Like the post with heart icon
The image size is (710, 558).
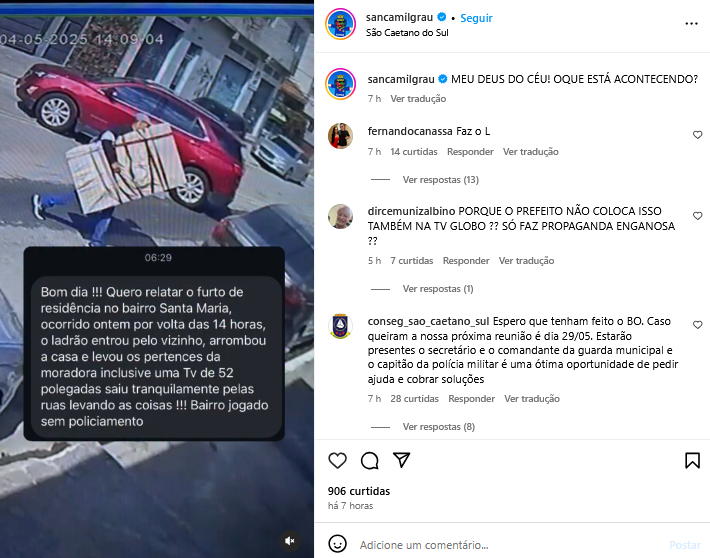click(337, 461)
